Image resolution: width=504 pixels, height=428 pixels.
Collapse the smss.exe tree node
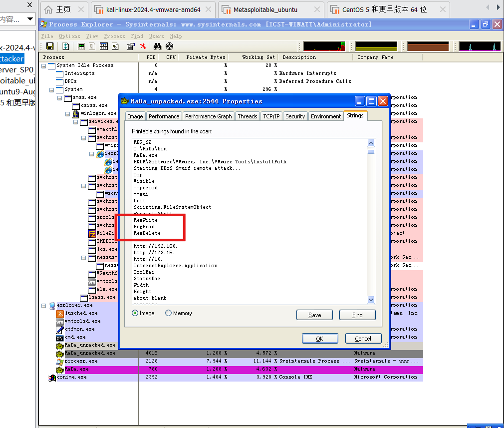59,98
